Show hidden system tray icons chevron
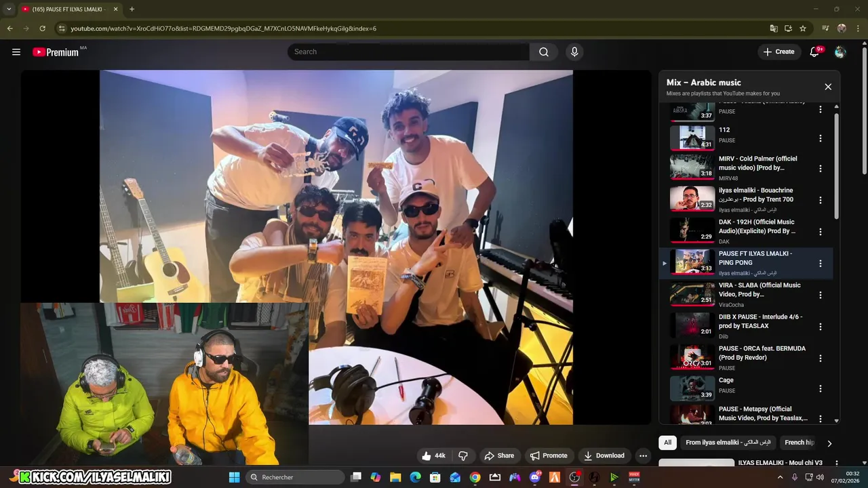Viewport: 868px width, 488px height. (780, 477)
